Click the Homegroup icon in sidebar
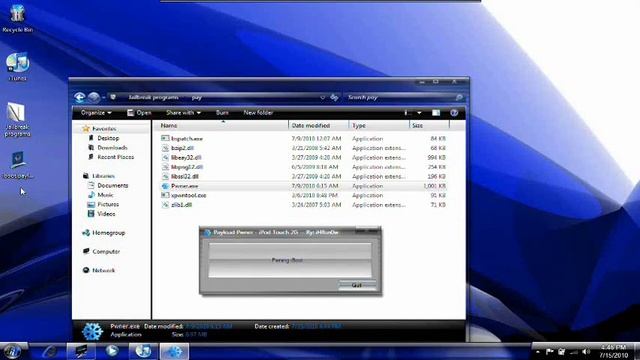 click(x=86, y=233)
